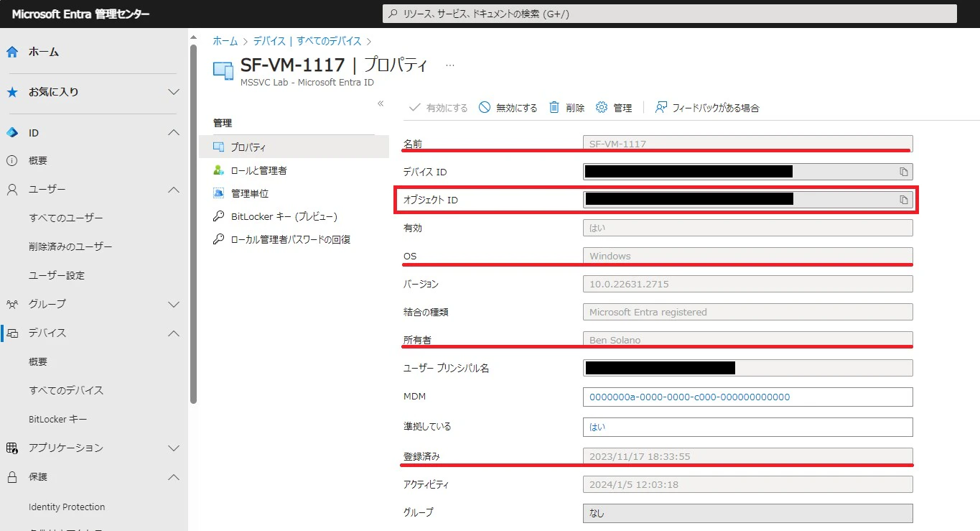Click the OS field showing Windows
The image size is (980, 531).
(x=747, y=256)
